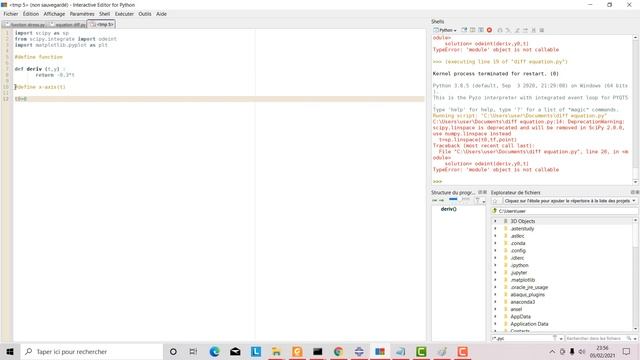This screenshot has width=640, height=360.
Task: Select the .matplotlib folder
Action: 522,280
